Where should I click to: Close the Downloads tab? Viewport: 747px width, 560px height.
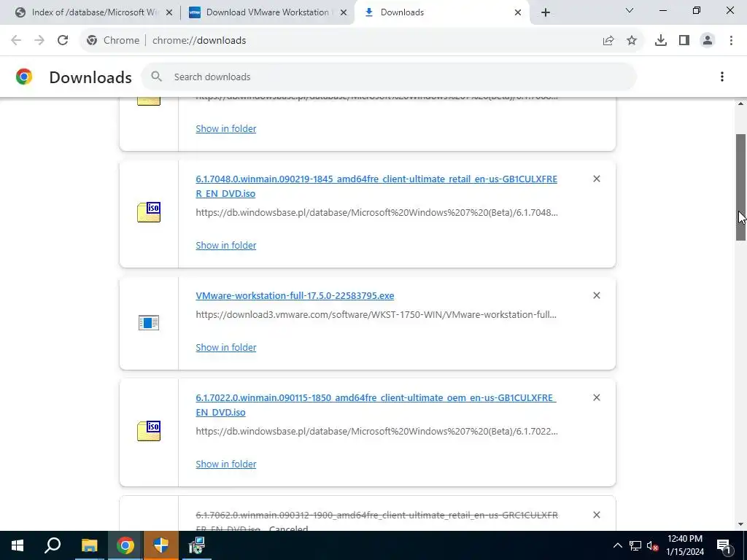point(518,12)
